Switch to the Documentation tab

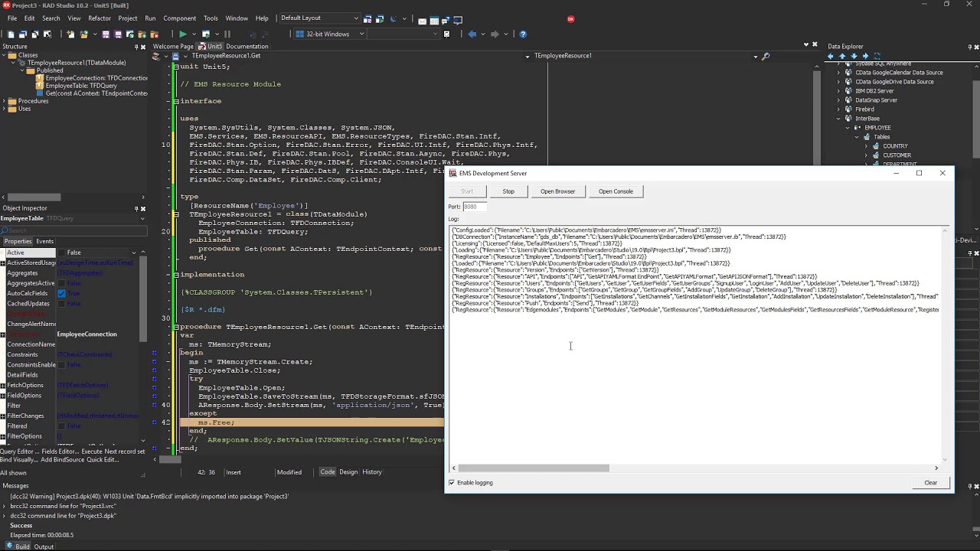pyautogui.click(x=247, y=46)
